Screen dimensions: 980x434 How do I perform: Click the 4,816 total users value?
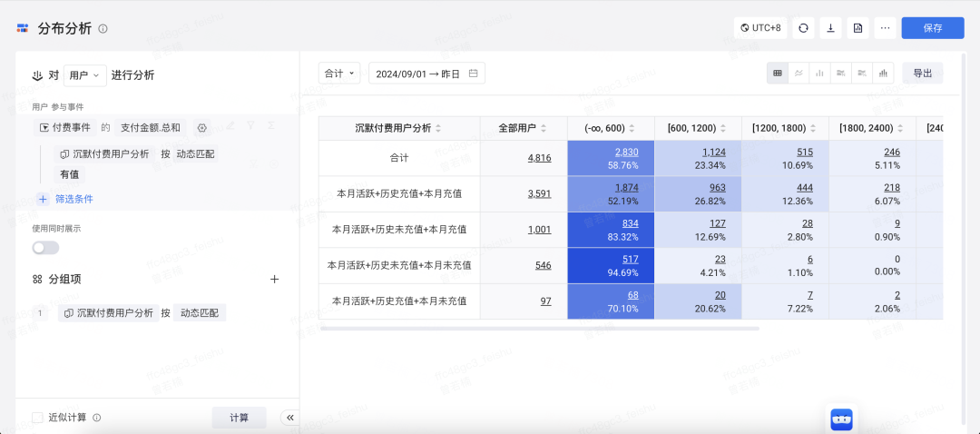[539, 158]
